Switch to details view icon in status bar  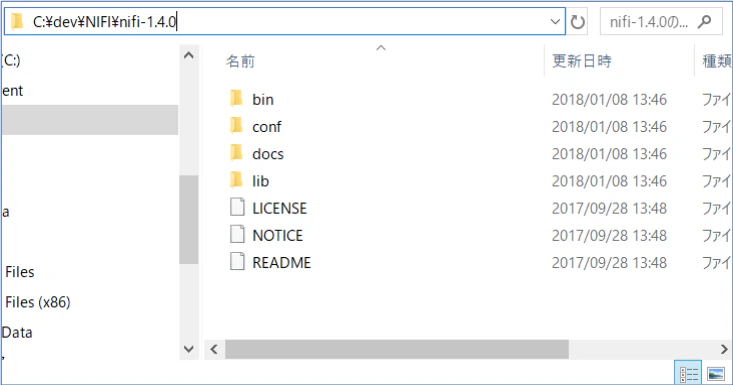pyautogui.click(x=689, y=373)
